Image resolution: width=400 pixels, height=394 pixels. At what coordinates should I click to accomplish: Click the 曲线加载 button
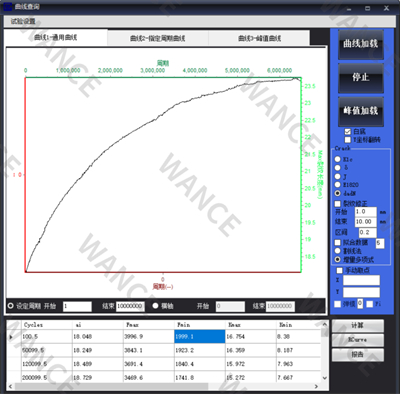click(x=361, y=45)
